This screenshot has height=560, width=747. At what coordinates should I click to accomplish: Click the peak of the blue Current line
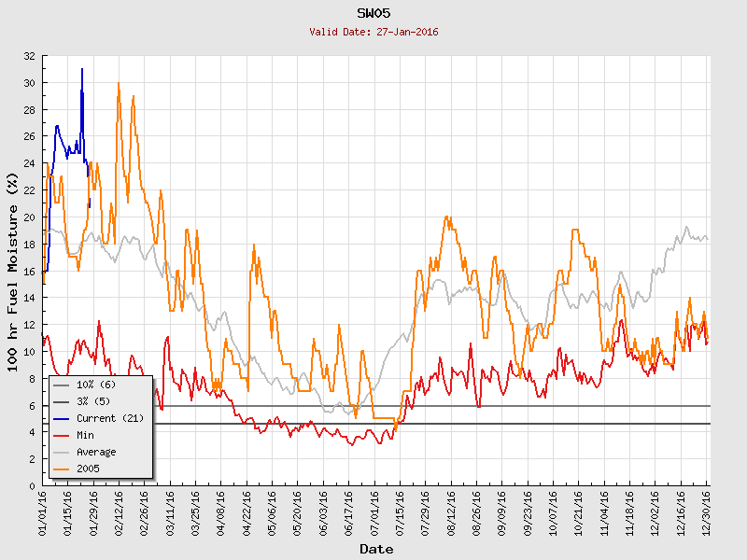82,69
